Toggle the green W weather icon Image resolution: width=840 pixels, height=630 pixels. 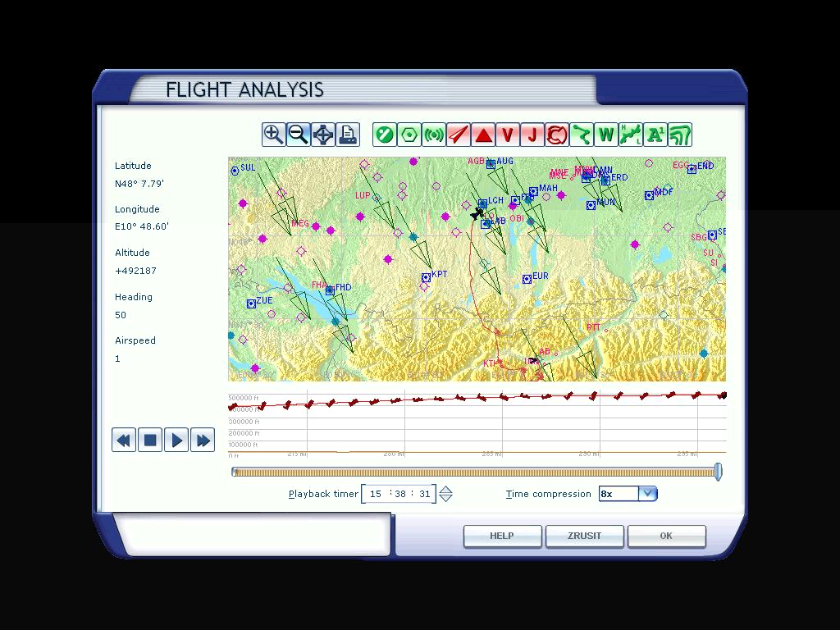[x=606, y=135]
